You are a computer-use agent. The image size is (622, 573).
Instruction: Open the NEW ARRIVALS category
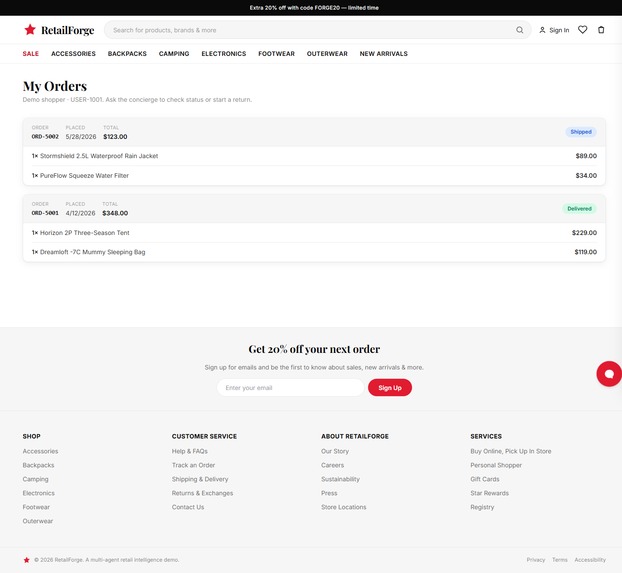point(384,54)
